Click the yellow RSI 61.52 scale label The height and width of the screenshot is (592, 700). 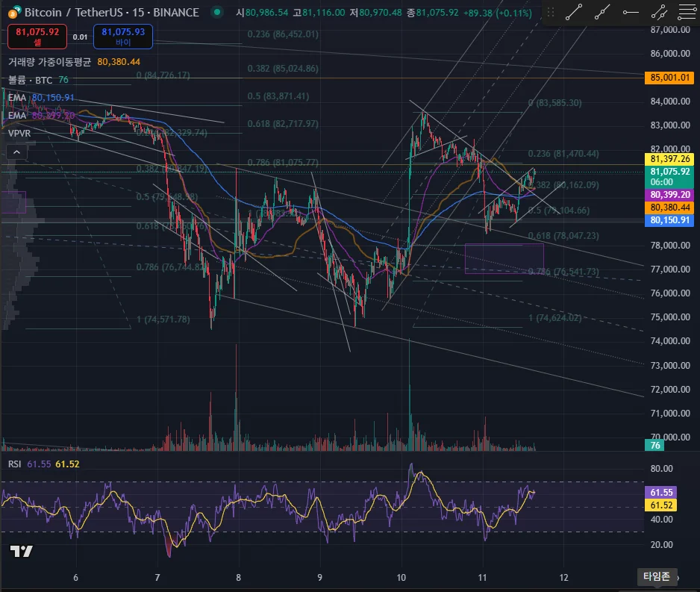pos(660,505)
